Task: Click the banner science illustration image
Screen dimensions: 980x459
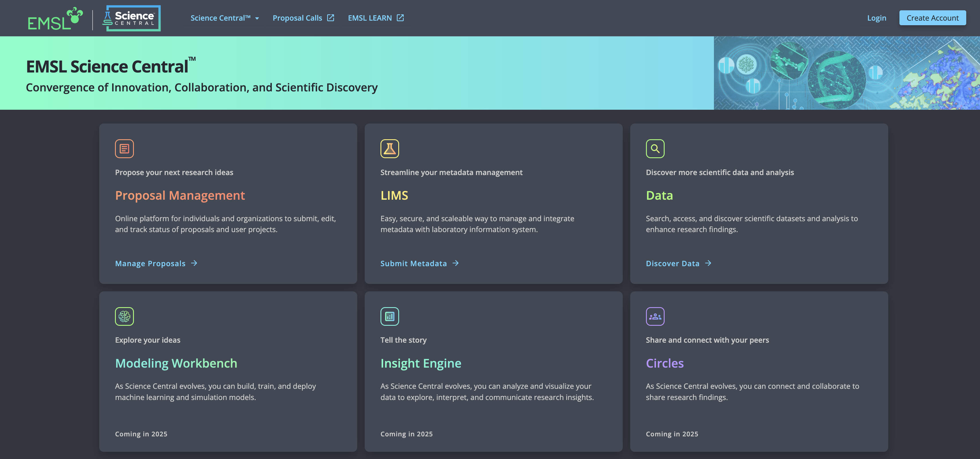Action: pyautogui.click(x=847, y=73)
